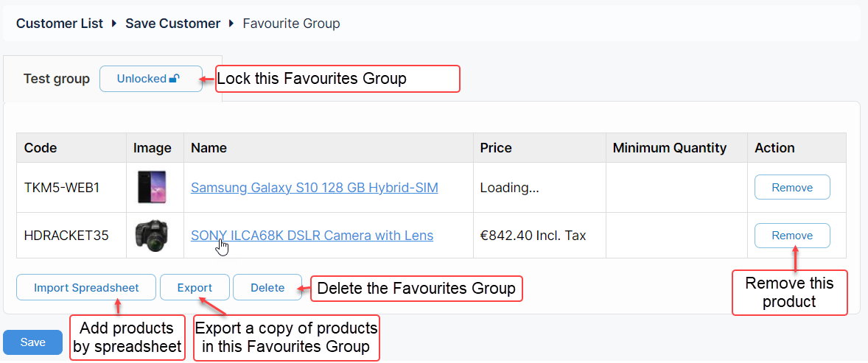
Task: Click the Code column header
Action: pyautogui.click(x=41, y=148)
